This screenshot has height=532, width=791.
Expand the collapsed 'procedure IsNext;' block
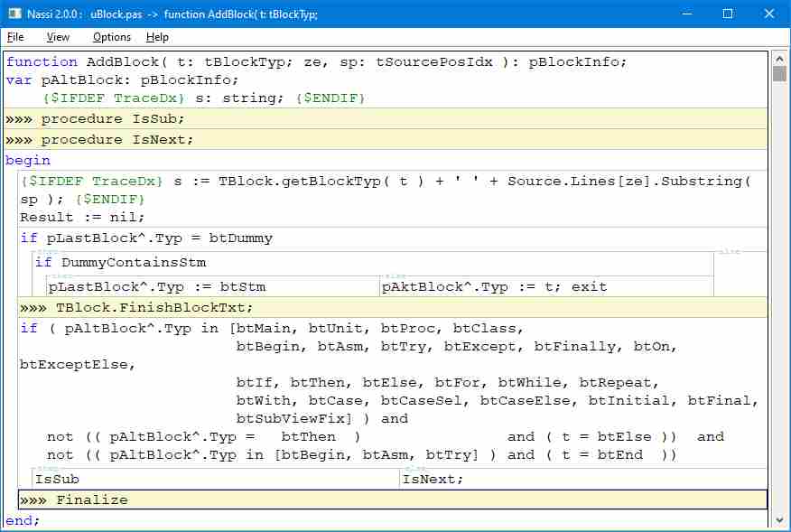tap(386, 139)
